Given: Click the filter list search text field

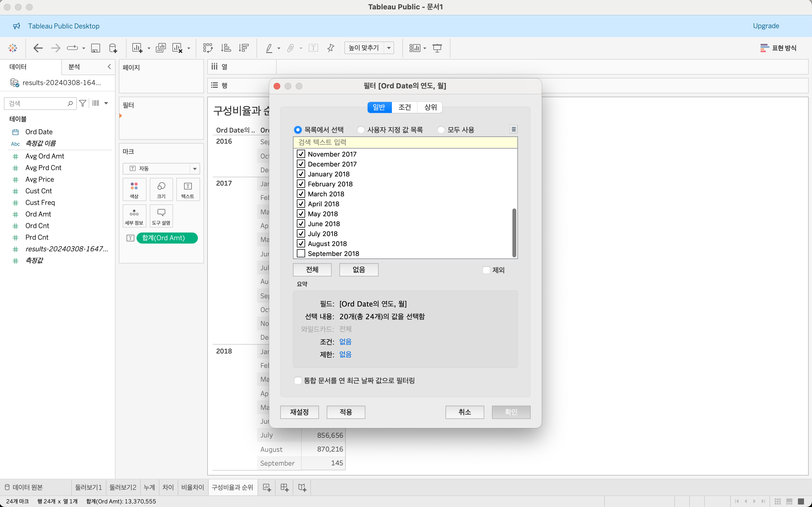Looking at the screenshot, I should [405, 142].
